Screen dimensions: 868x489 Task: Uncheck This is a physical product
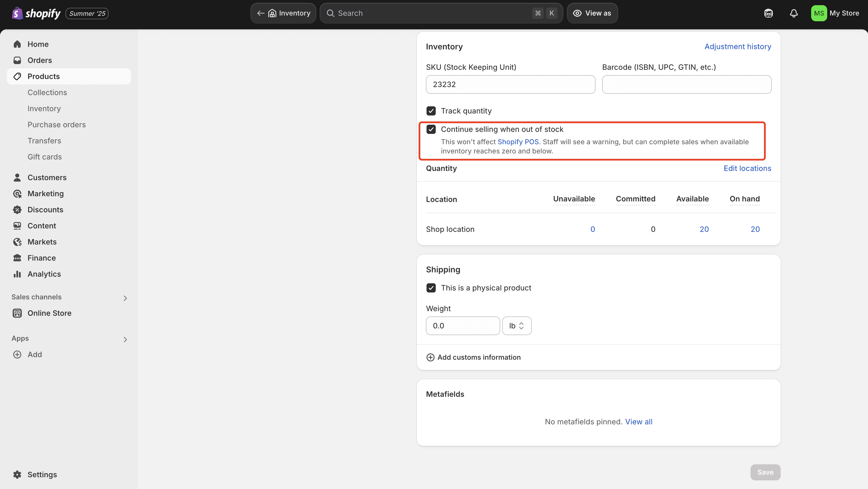pos(431,288)
